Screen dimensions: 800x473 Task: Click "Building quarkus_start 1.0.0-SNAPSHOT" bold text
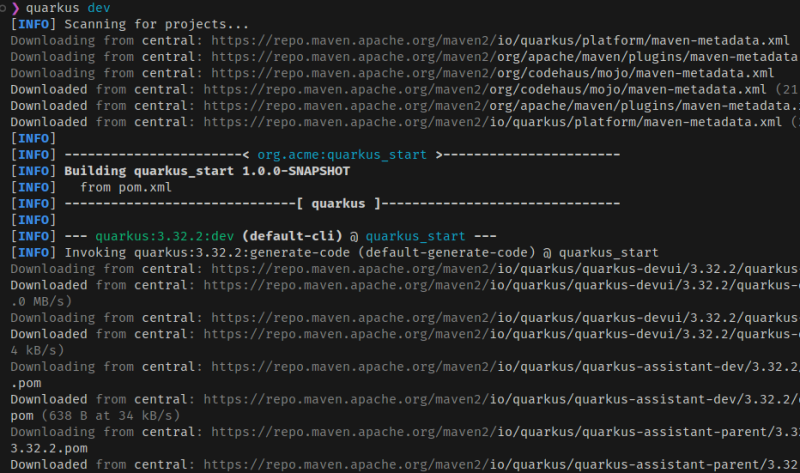[x=207, y=171]
